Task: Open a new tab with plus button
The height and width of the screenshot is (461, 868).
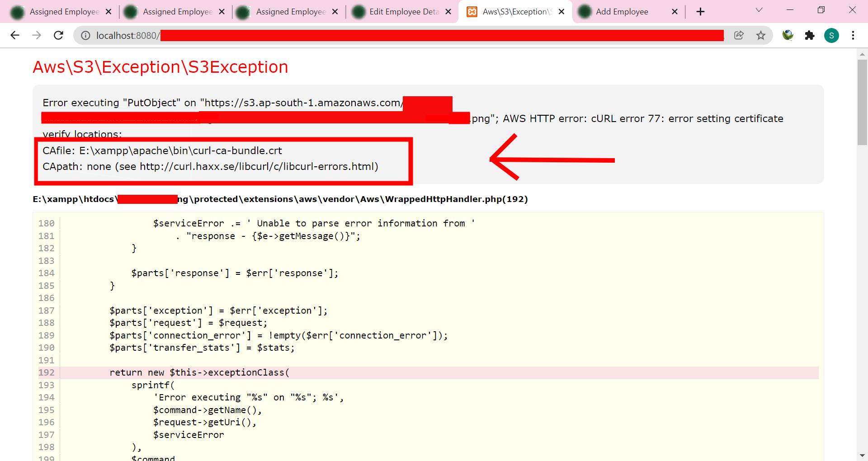Action: [700, 12]
